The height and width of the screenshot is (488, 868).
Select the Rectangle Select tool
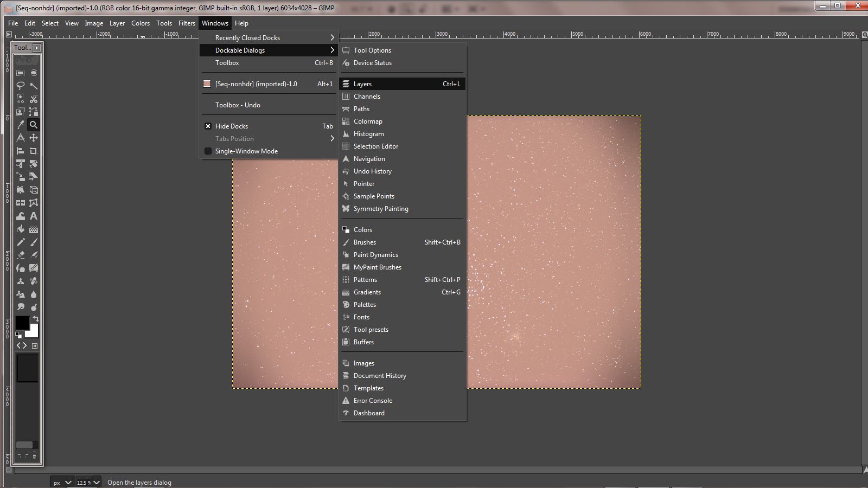click(21, 73)
